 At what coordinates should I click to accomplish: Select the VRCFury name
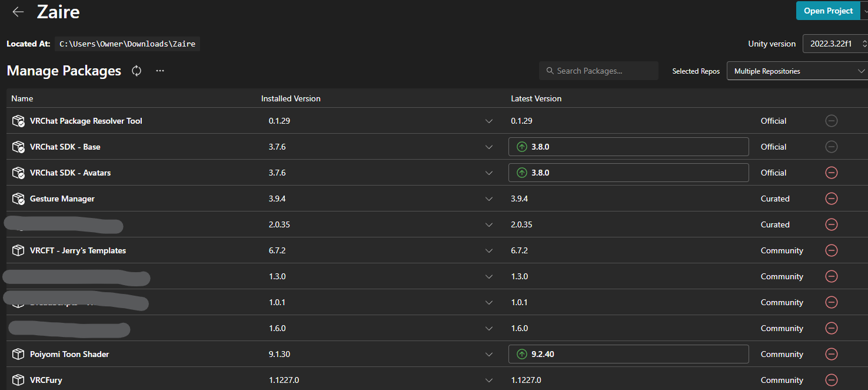pyautogui.click(x=46, y=380)
